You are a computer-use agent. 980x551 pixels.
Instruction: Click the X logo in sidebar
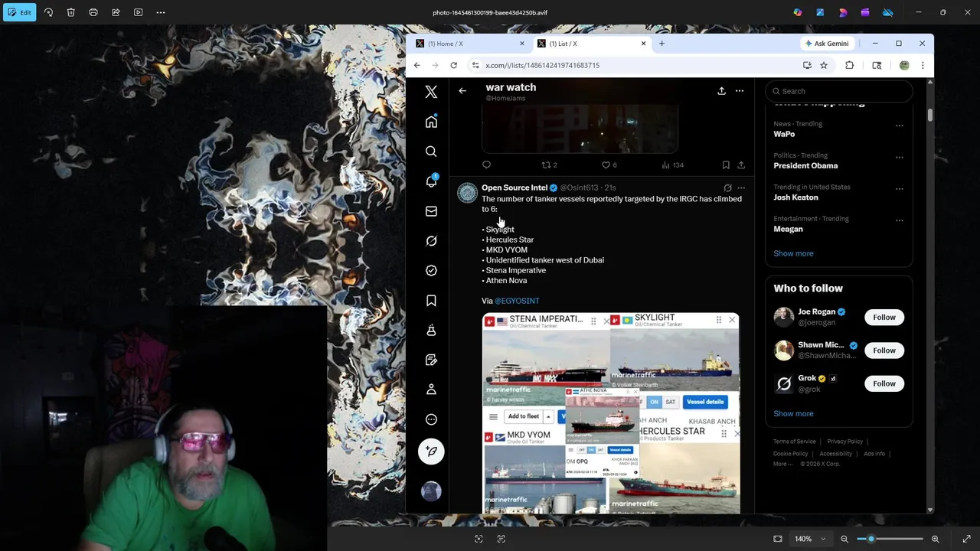pyautogui.click(x=431, y=92)
